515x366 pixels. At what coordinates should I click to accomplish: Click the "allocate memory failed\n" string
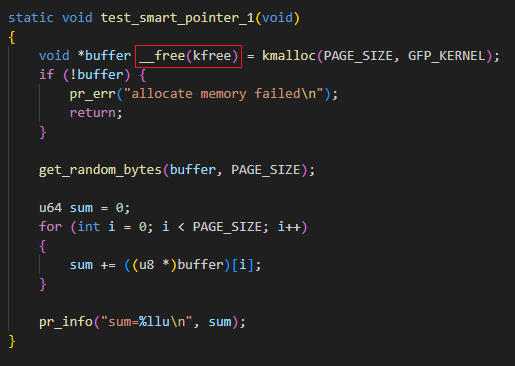click(x=223, y=94)
